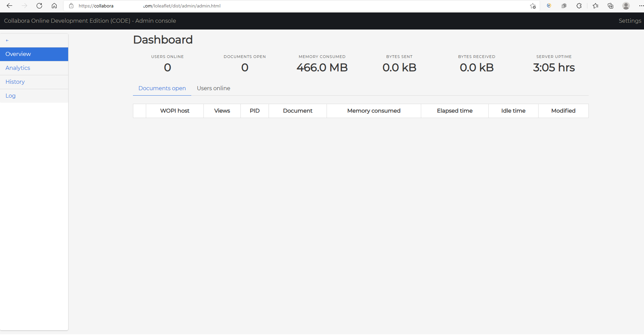Click the USERS ONLINE label
The width and height of the screenshot is (644, 335).
click(168, 57)
